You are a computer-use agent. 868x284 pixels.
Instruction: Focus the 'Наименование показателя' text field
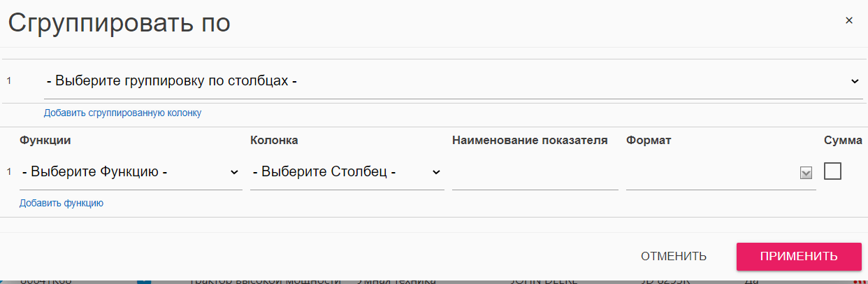[x=535, y=173]
